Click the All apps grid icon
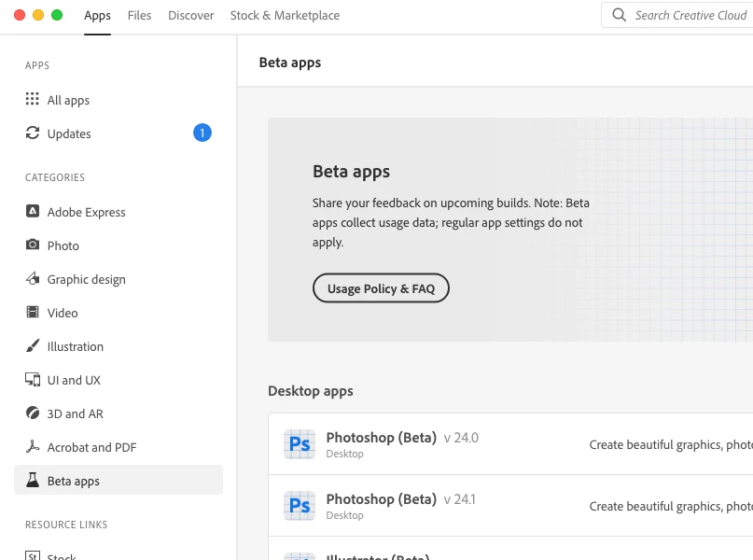Viewport: 753px width, 560px height. click(x=32, y=99)
